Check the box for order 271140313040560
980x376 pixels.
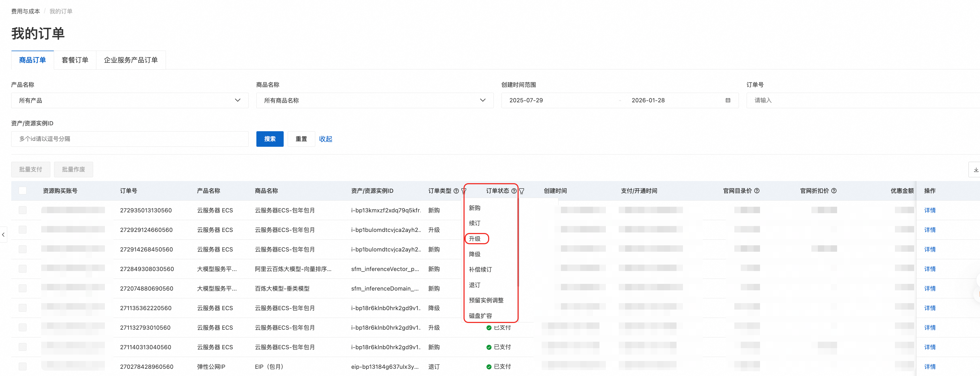pyautogui.click(x=23, y=347)
